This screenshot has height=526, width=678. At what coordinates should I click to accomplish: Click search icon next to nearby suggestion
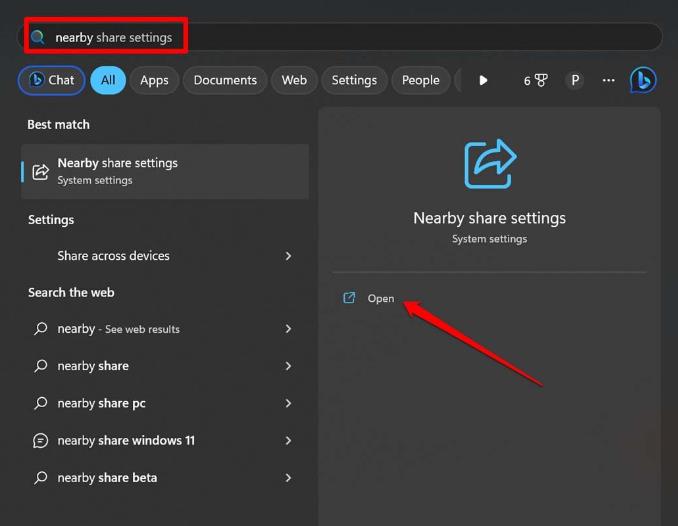pos(41,329)
